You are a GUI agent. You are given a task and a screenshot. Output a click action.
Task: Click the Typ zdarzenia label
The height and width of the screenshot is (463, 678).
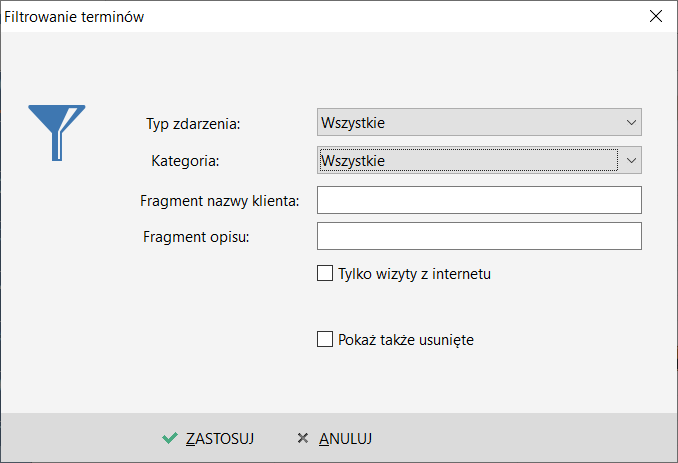[193, 124]
